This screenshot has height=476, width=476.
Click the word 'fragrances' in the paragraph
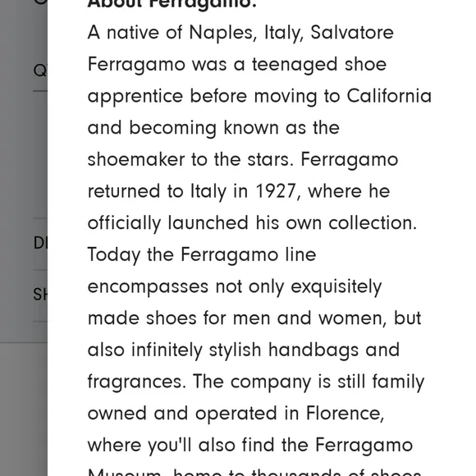[136, 382]
